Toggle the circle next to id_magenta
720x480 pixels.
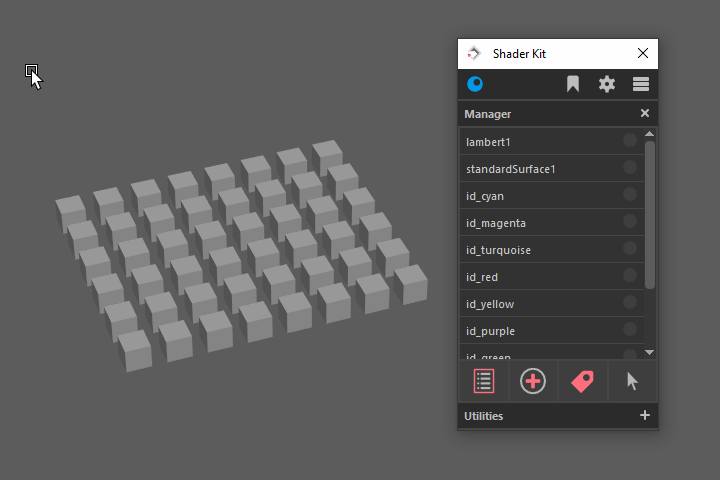click(630, 221)
